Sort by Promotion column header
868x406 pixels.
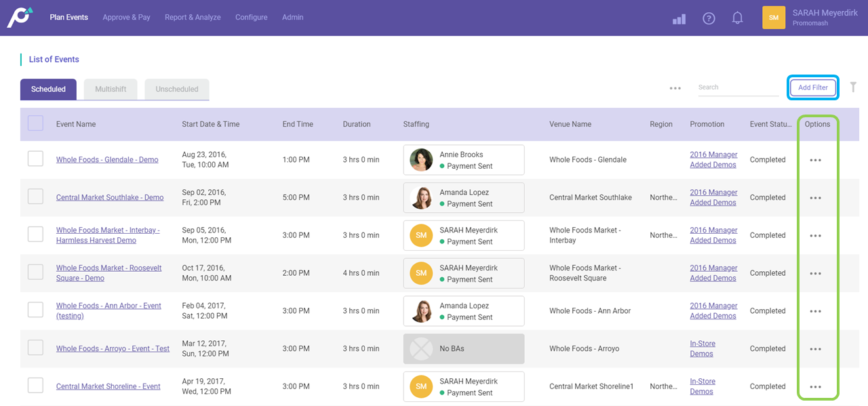[x=707, y=124]
